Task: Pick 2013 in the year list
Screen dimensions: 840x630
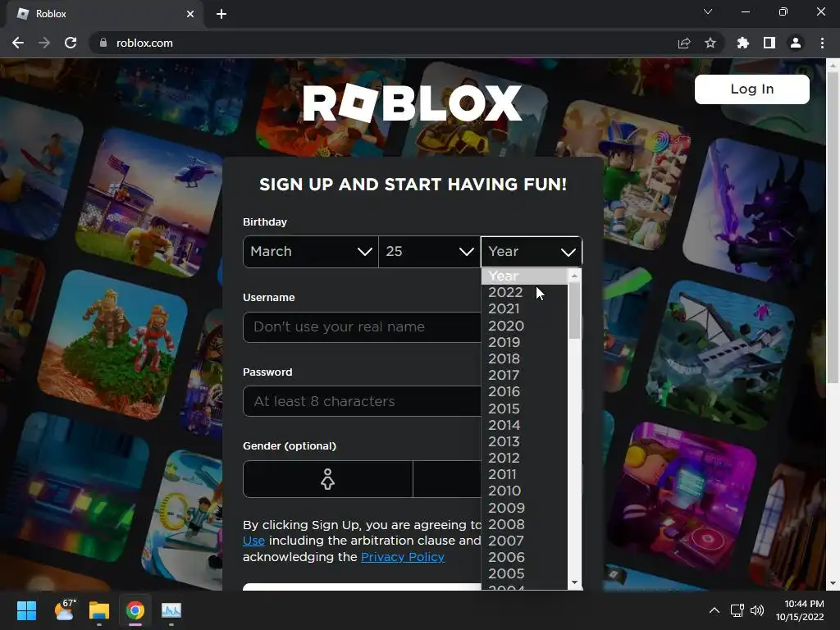Action: pos(524,441)
